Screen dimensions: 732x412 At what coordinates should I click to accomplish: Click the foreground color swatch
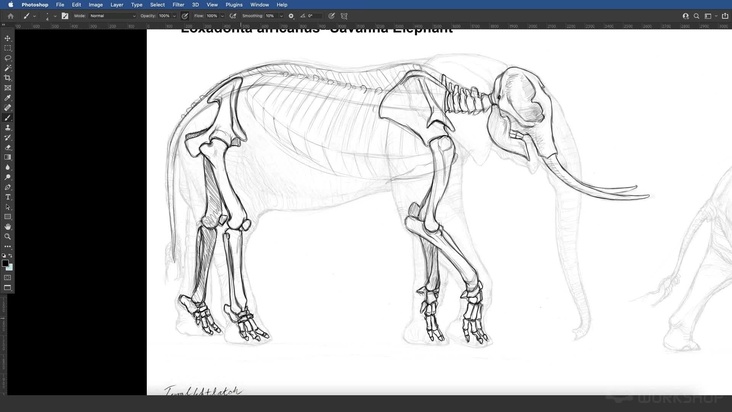tap(5, 263)
